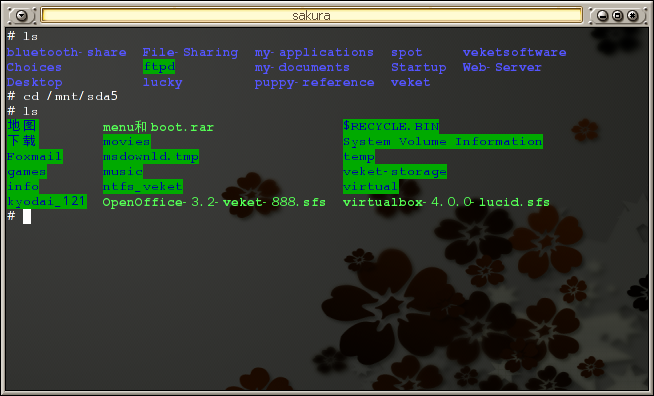
Task: Close the sakura terminal window
Action: [x=632, y=16]
